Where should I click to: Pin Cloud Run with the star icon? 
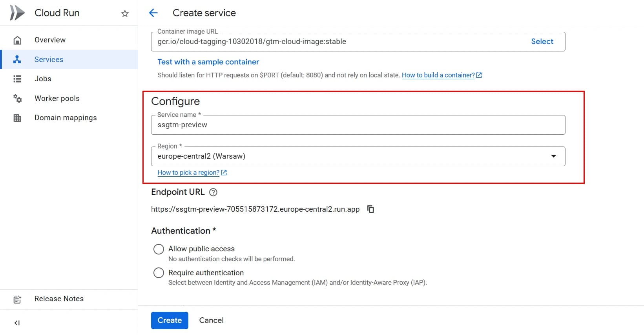[125, 13]
